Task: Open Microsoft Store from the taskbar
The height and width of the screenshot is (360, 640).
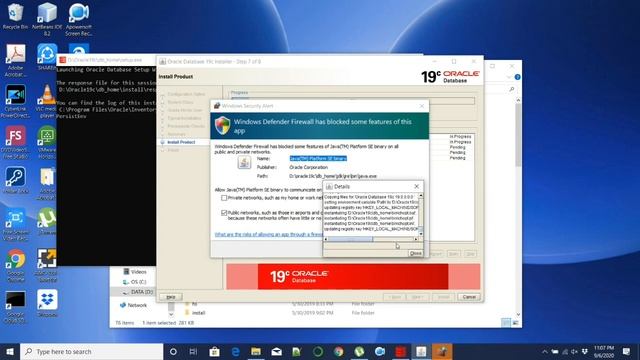Action: [x=214, y=351]
